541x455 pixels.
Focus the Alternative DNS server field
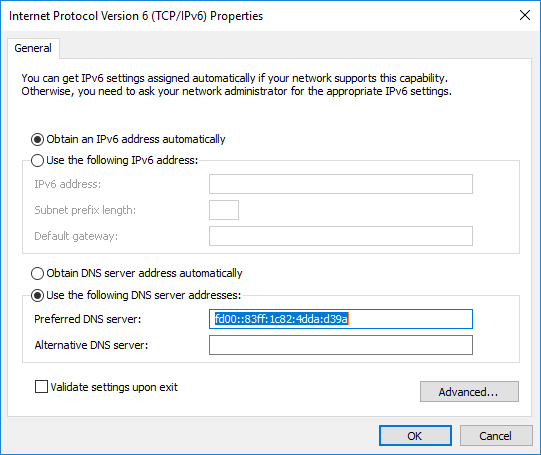tap(341, 345)
